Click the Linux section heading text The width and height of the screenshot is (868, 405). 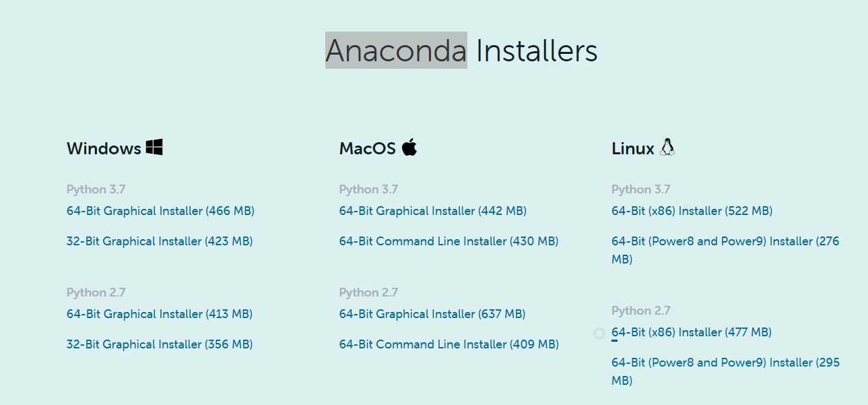click(633, 148)
